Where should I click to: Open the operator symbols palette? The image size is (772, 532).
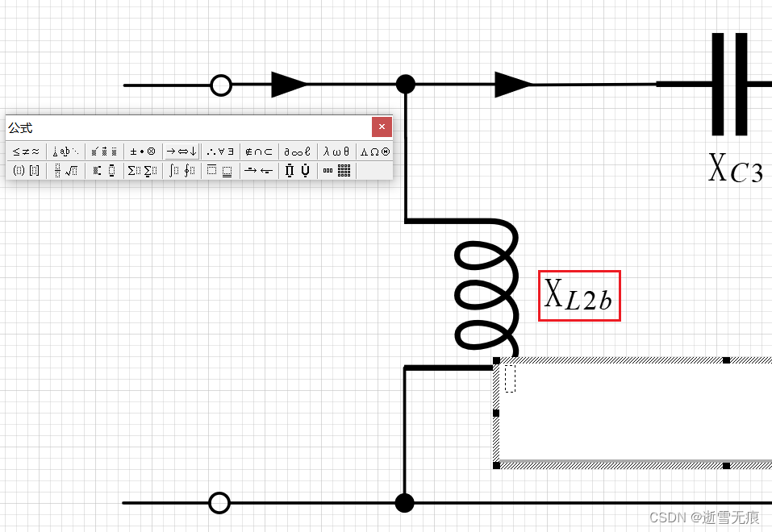pyautogui.click(x=142, y=151)
